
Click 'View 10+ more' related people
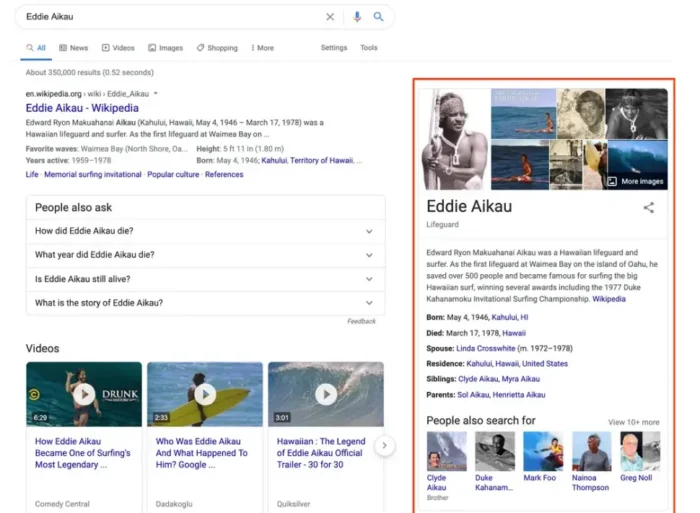pyautogui.click(x=633, y=422)
